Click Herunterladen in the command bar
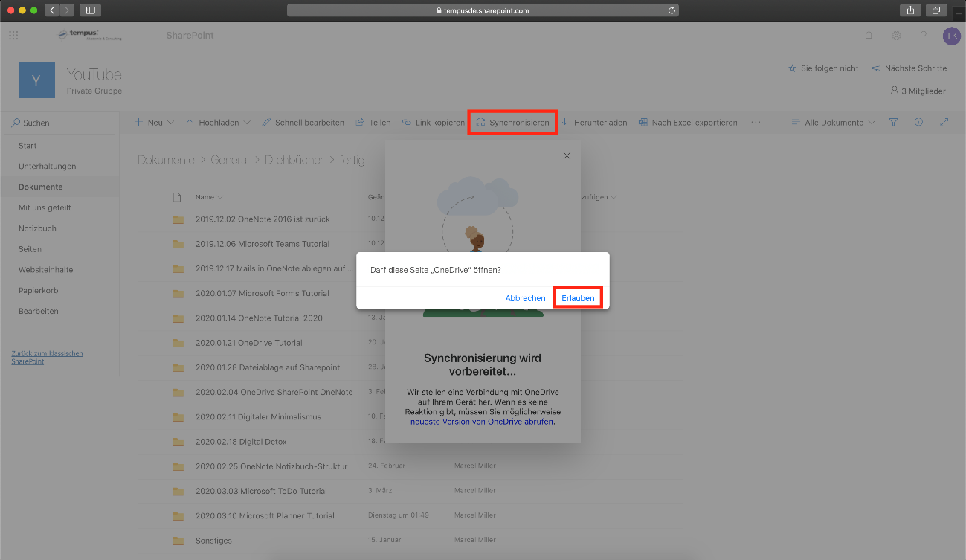The width and height of the screenshot is (966, 560). coord(594,123)
